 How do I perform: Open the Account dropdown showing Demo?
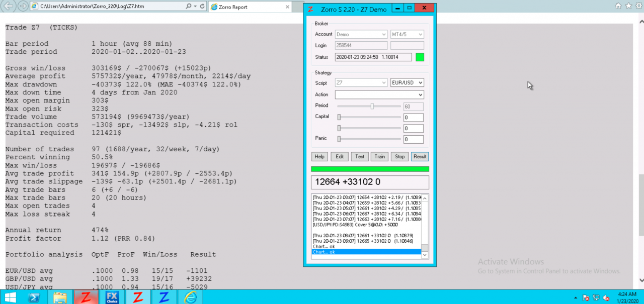coord(361,34)
